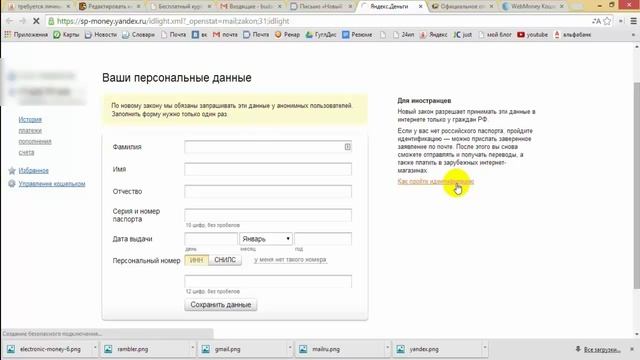
Task: Open the youtube bookmark
Action: click(x=533, y=35)
